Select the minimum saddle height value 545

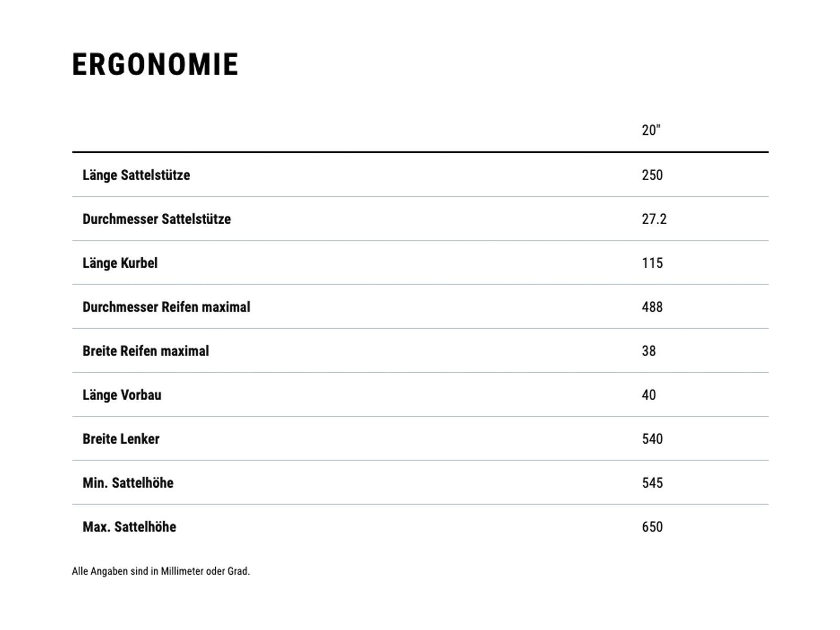652,483
